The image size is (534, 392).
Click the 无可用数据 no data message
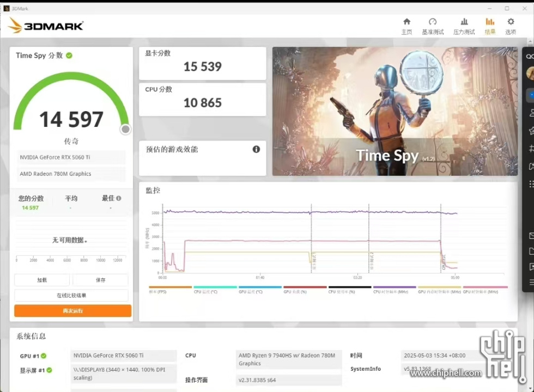click(70, 240)
